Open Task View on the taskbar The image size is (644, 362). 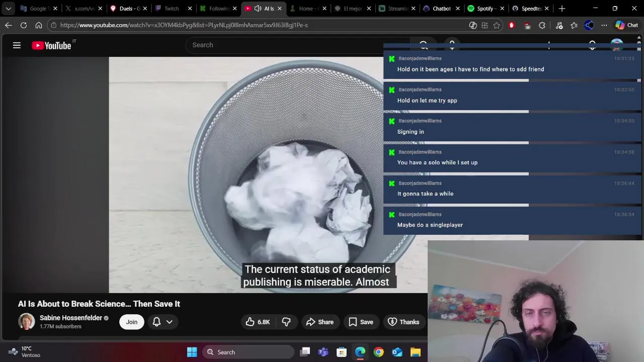point(305,352)
